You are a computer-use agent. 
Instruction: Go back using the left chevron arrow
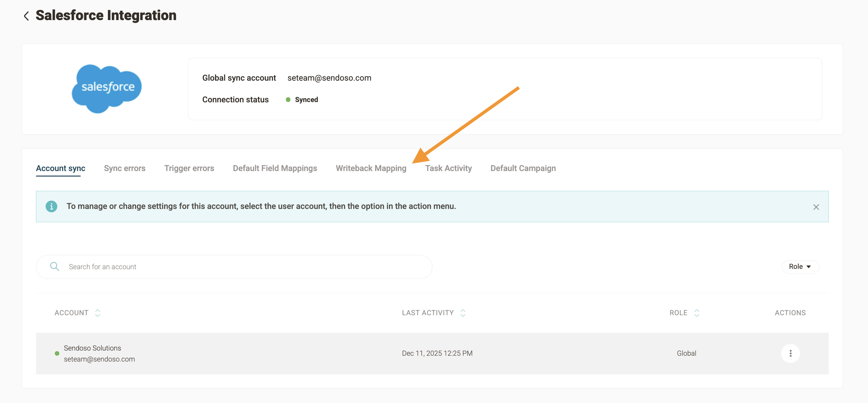point(26,16)
